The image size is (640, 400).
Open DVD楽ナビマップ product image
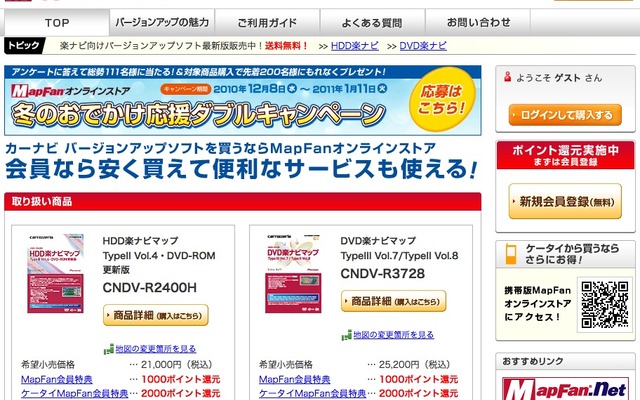(x=293, y=273)
